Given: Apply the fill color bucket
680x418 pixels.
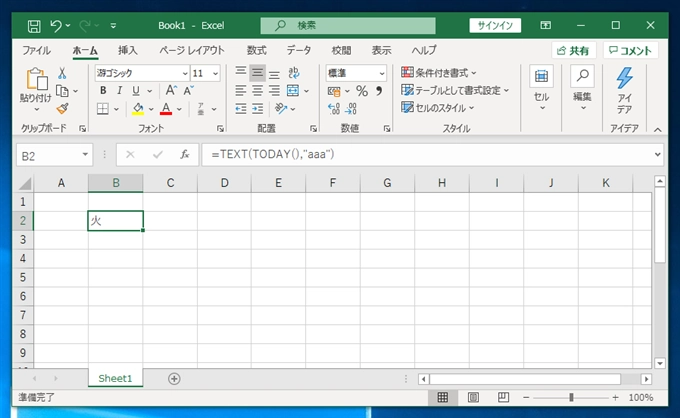Looking at the screenshot, I should click(138, 109).
